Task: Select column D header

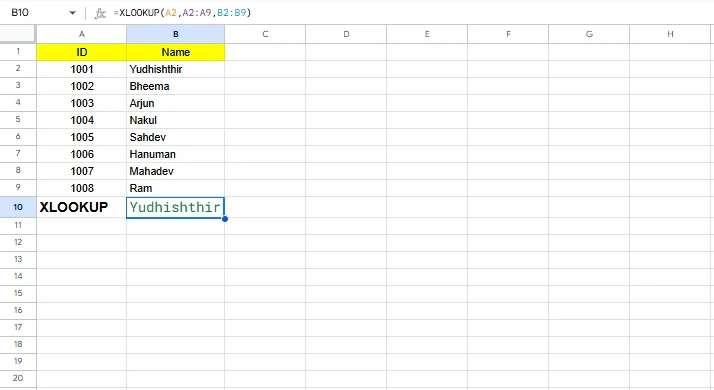Action: [346, 34]
